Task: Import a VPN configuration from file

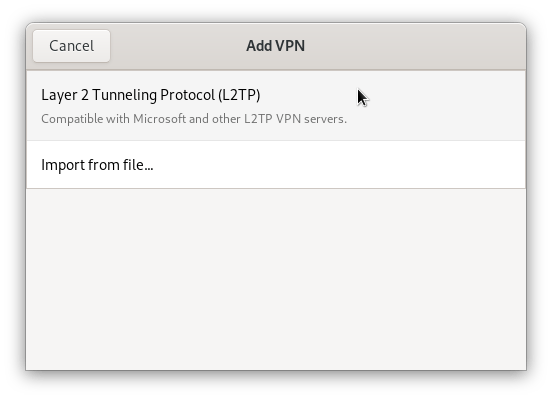Action: pos(276,164)
